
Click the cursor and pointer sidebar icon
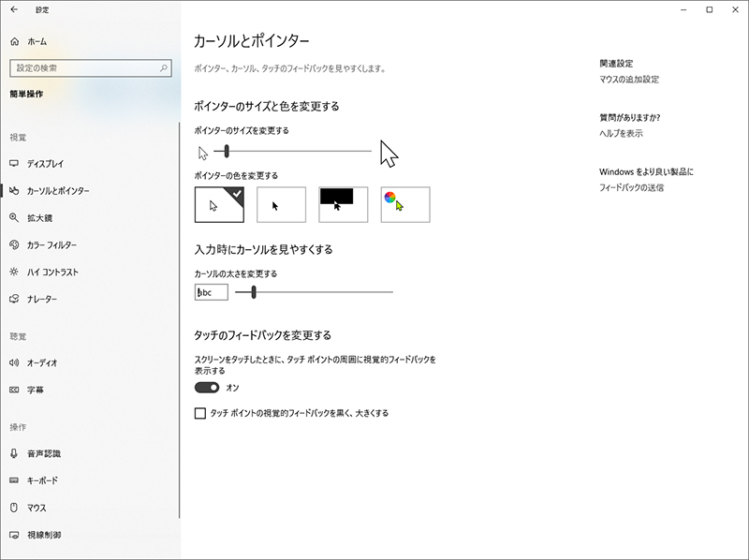click(x=14, y=191)
